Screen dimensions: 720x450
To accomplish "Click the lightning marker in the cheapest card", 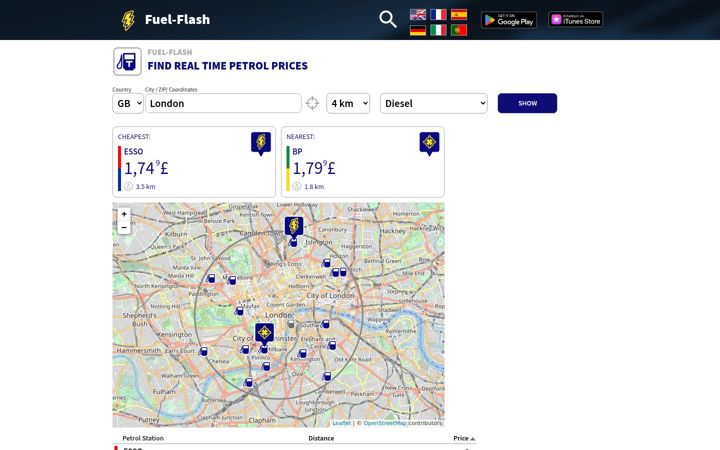I will click(x=261, y=144).
